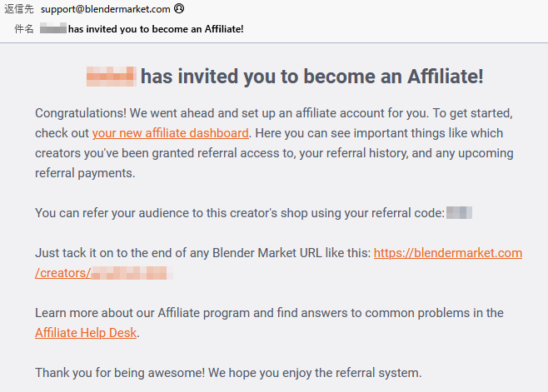Click the blurred referral code

click(459, 213)
